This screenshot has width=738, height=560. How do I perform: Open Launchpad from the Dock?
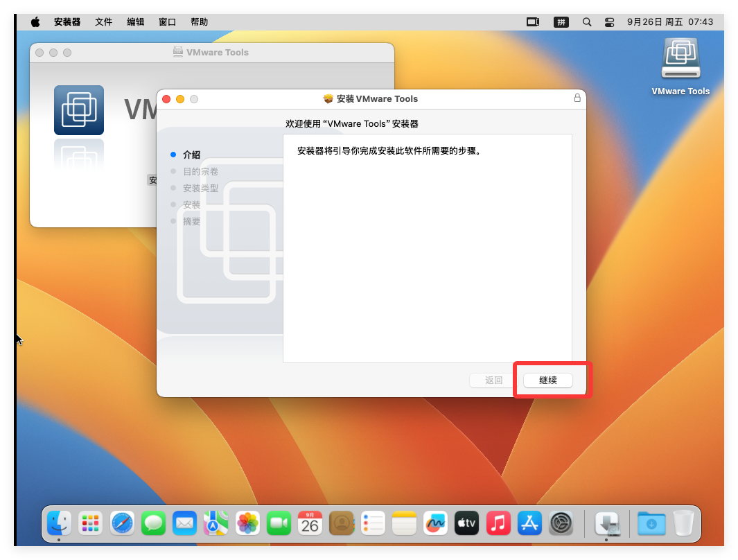click(90, 523)
